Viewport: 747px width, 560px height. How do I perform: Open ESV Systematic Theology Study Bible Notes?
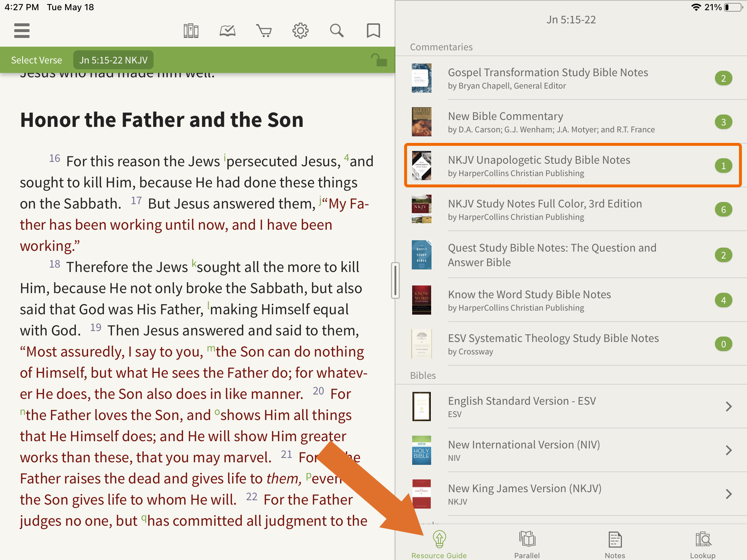coord(571,344)
